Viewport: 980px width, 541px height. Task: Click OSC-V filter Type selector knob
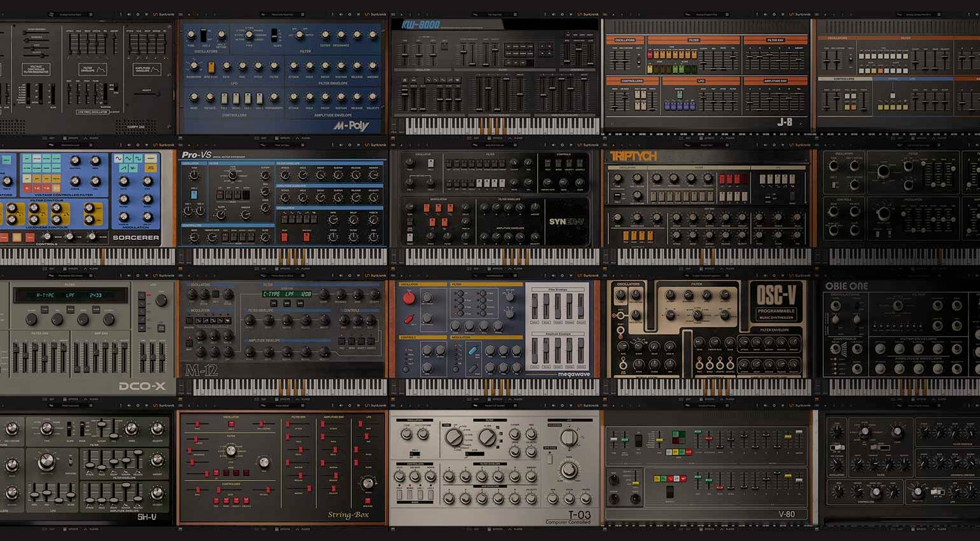[697, 315]
